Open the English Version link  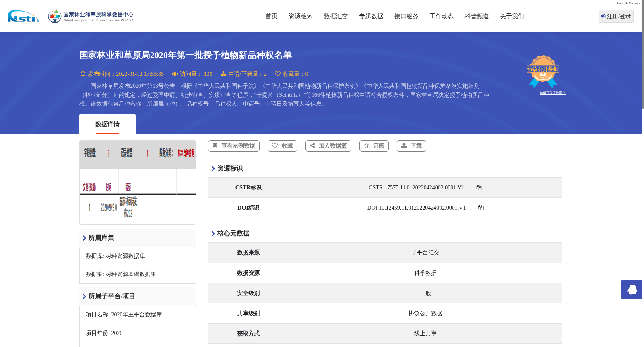[x=628, y=3]
